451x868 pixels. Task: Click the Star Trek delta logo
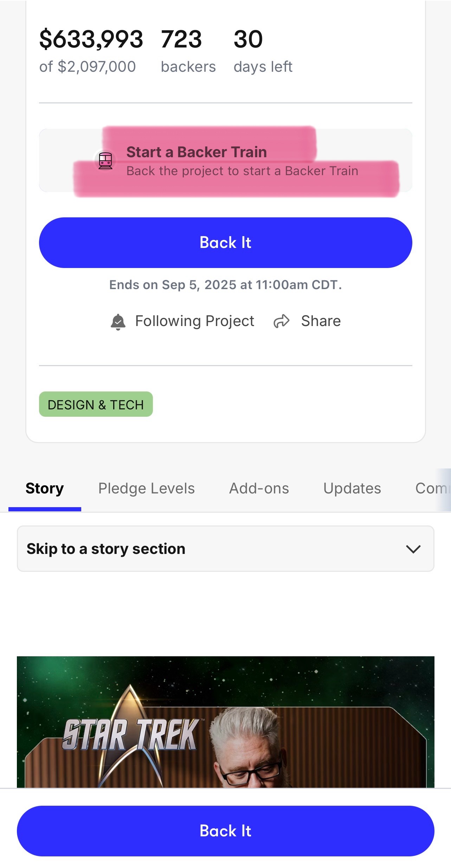tap(131, 735)
